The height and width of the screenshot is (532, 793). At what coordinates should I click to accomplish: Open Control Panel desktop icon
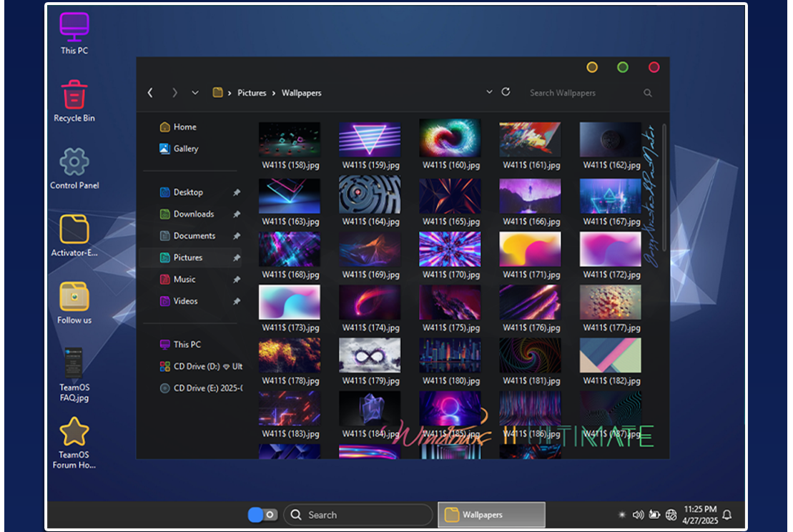tap(74, 162)
